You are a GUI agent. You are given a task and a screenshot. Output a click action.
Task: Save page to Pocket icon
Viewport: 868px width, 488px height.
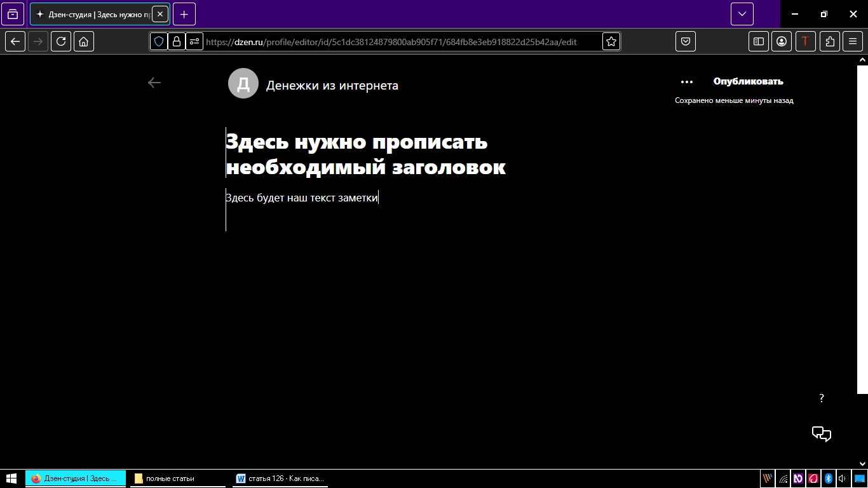point(686,41)
